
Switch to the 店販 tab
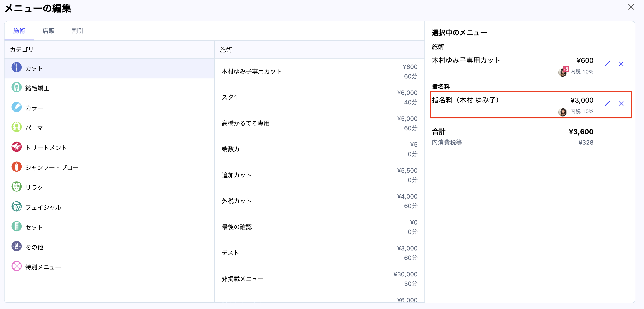click(49, 31)
